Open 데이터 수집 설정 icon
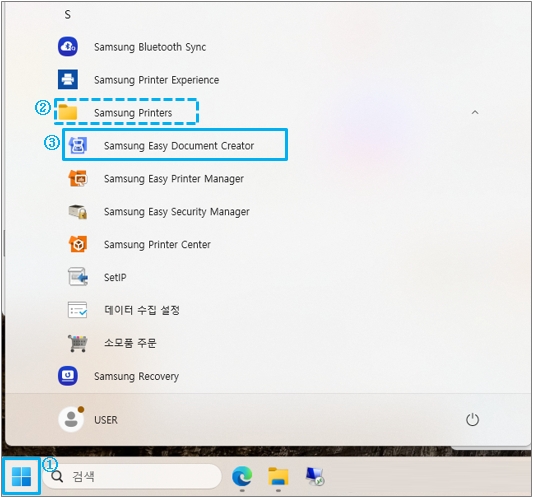533x498 pixels. pos(78,309)
